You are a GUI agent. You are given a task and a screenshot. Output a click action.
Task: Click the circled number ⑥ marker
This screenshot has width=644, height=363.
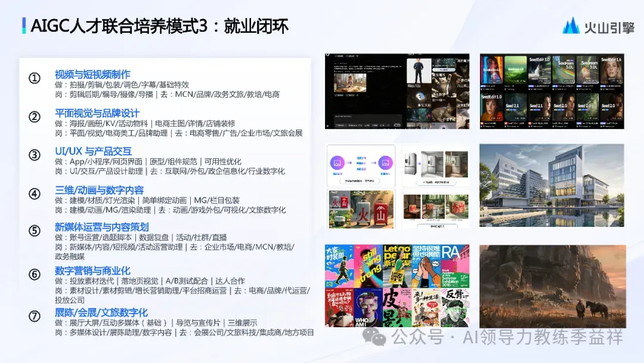pyautogui.click(x=35, y=274)
